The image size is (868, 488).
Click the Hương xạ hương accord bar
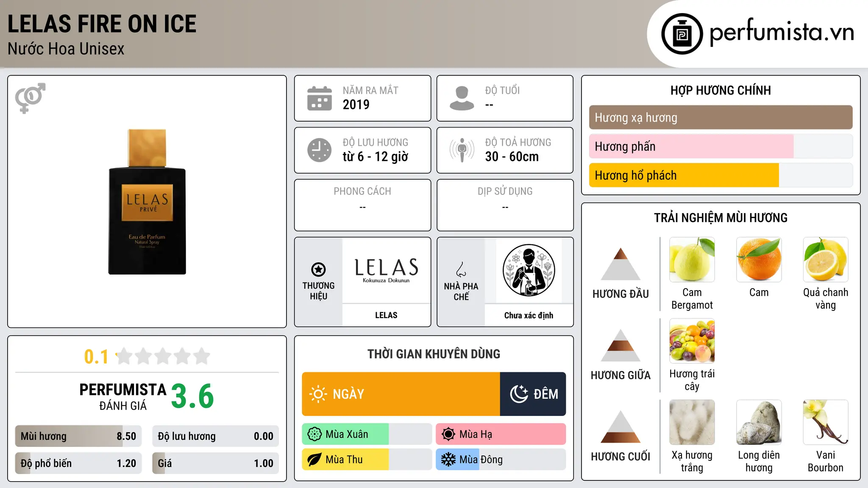point(721,117)
